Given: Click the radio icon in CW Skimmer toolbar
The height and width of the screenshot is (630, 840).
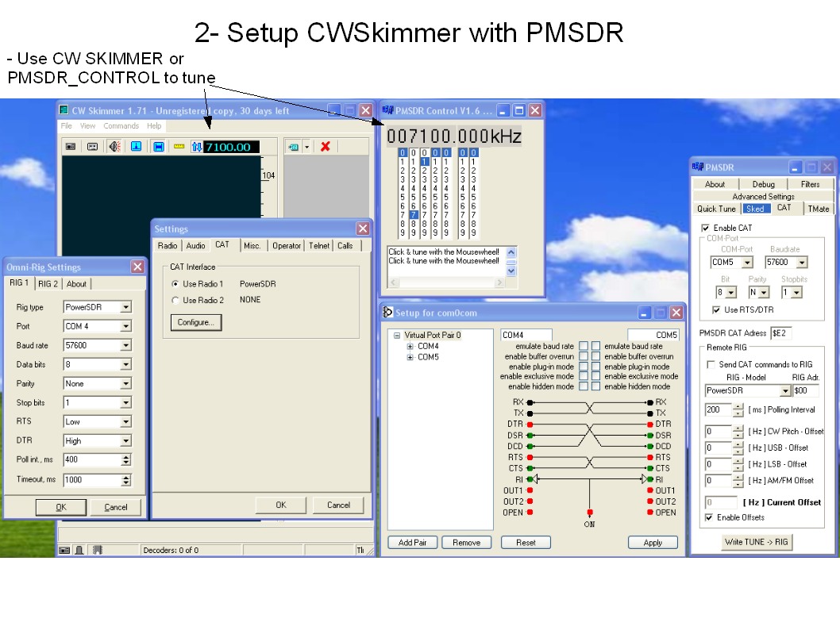Looking at the screenshot, I should click(70, 146).
